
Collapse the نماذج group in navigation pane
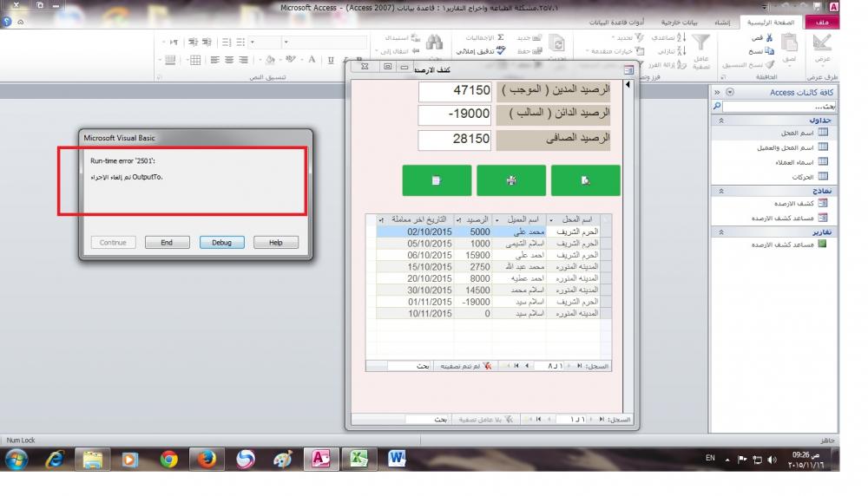721,191
